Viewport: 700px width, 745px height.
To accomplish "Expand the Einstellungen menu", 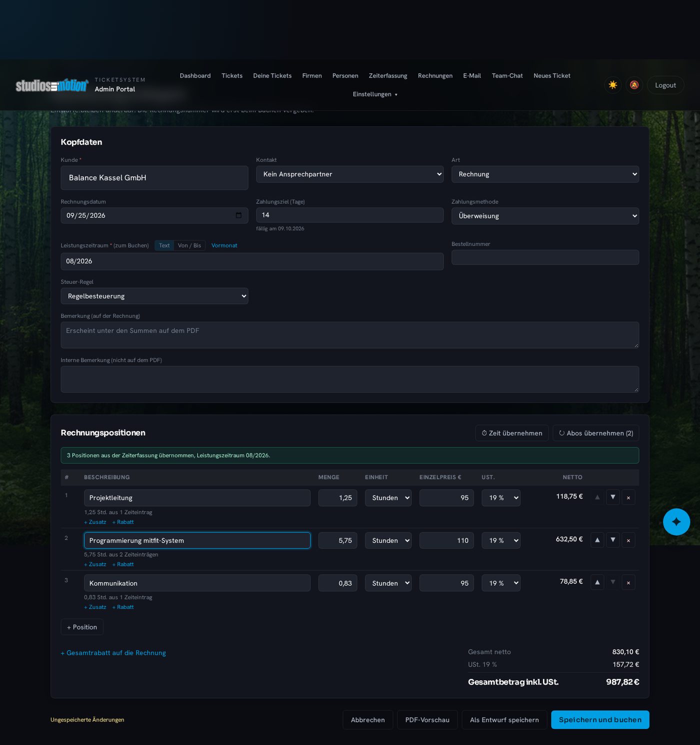I will click(375, 94).
